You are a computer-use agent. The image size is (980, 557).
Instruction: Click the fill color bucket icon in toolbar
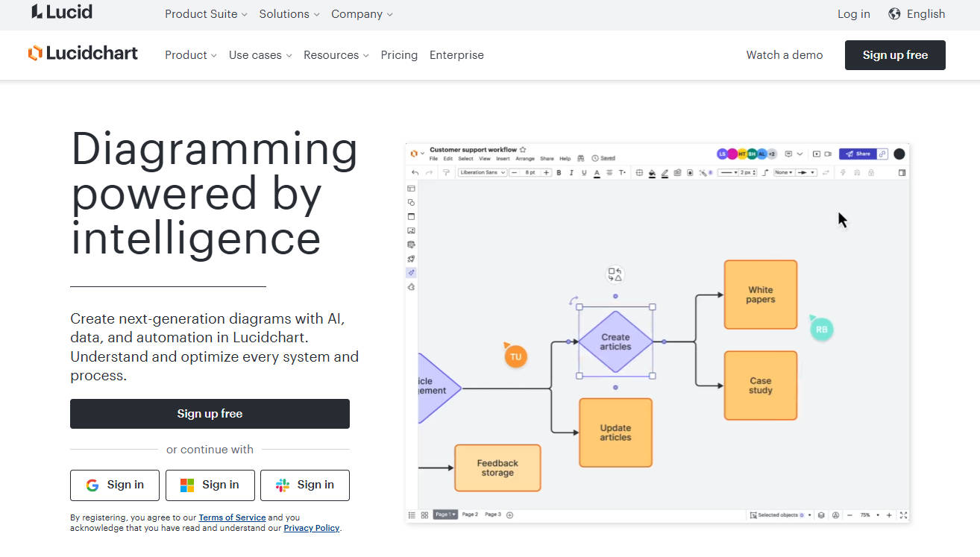(x=652, y=172)
